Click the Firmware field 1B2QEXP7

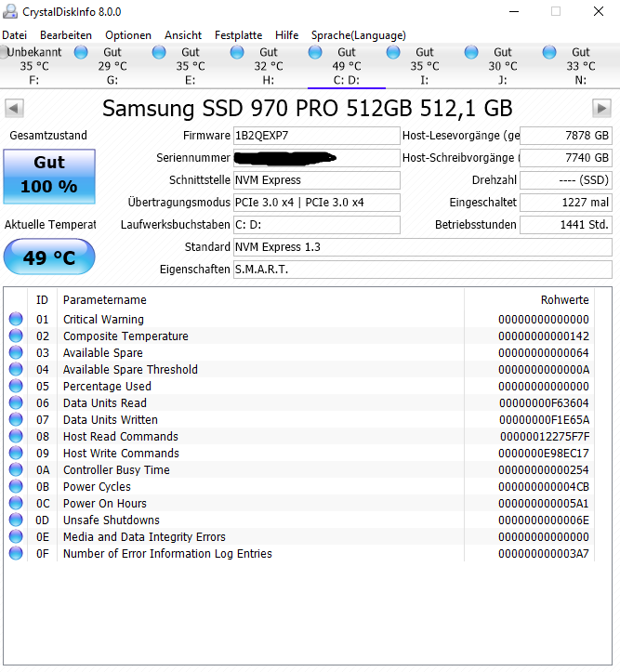[317, 136]
